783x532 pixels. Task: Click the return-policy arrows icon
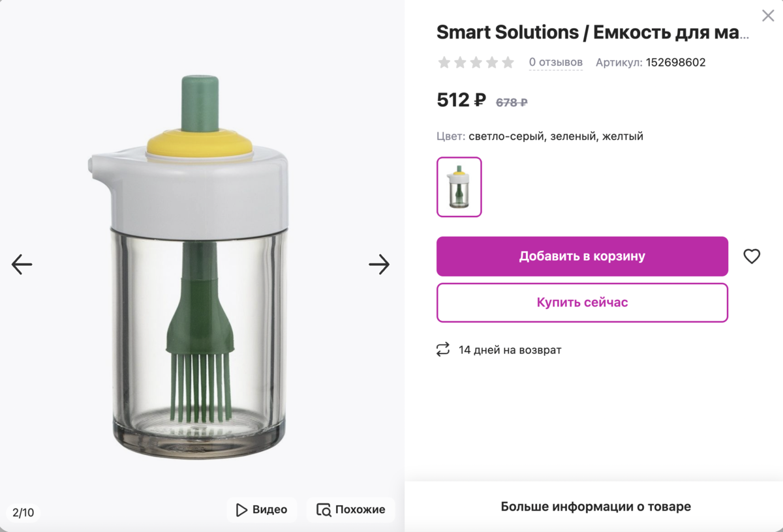pos(443,350)
